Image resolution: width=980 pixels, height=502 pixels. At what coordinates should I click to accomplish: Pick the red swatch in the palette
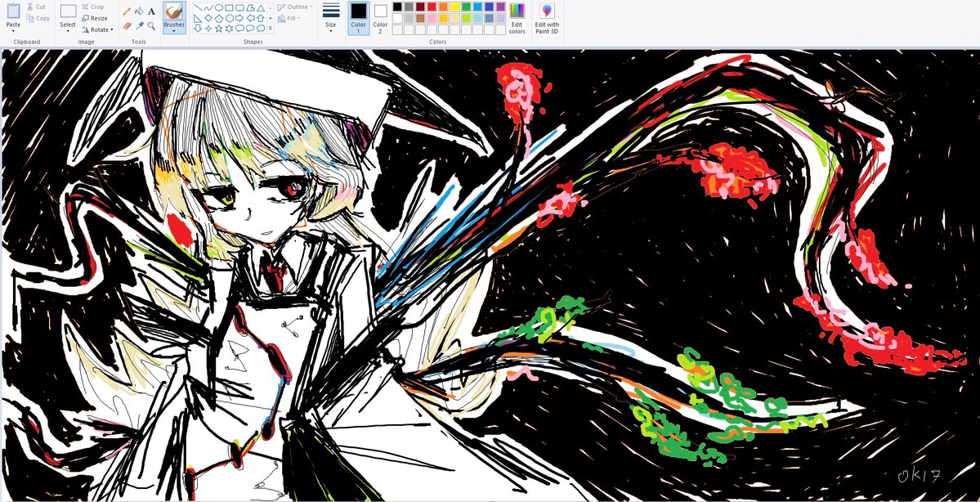click(432, 7)
